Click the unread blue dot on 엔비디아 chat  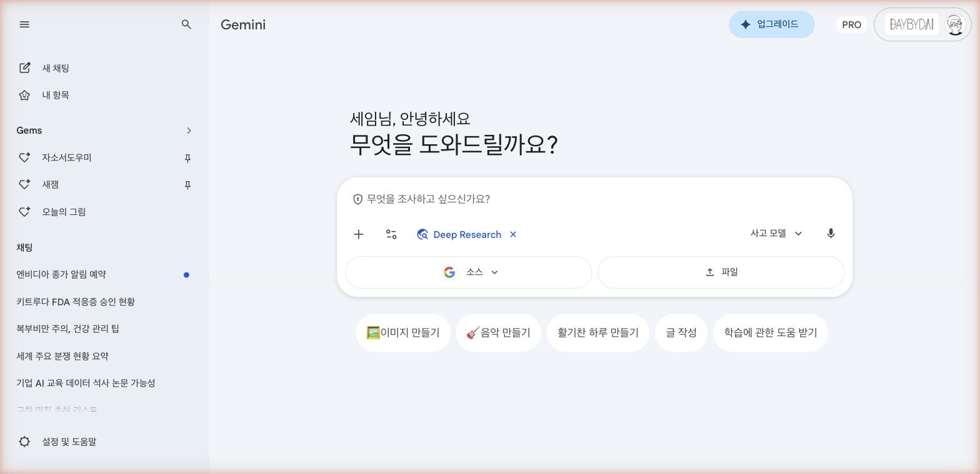tap(186, 275)
